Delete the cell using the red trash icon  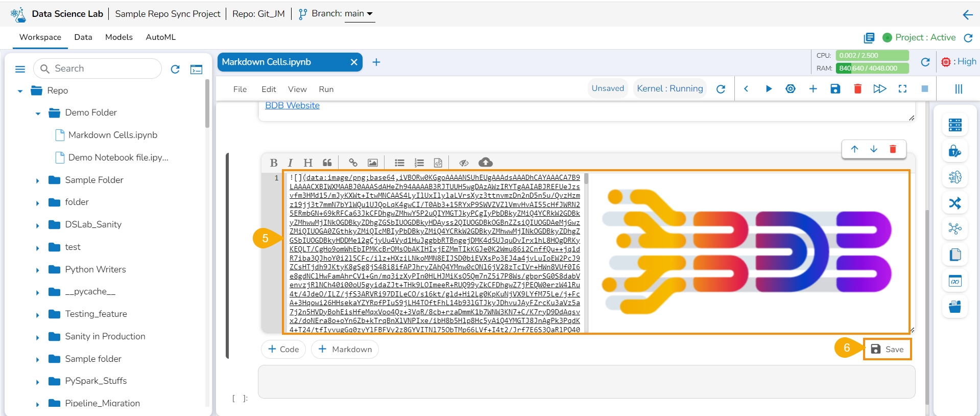coord(893,149)
